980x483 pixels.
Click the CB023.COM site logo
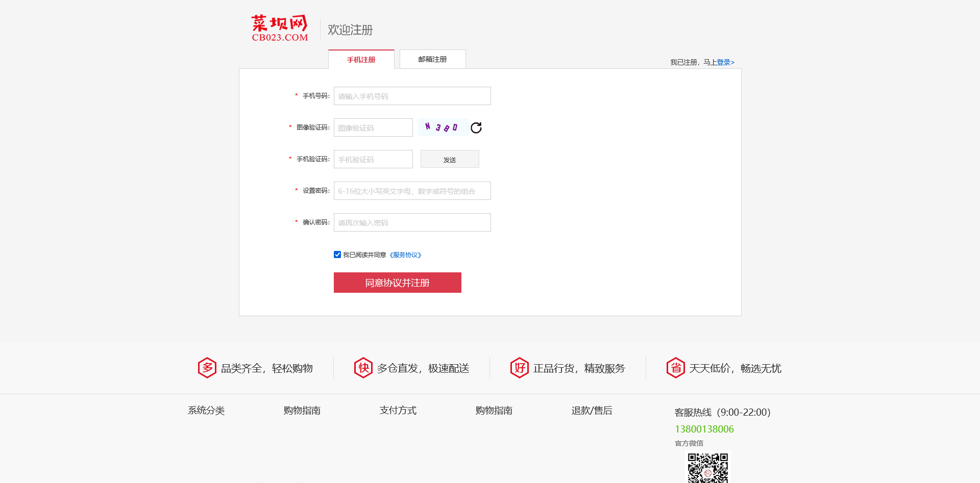pyautogui.click(x=280, y=28)
